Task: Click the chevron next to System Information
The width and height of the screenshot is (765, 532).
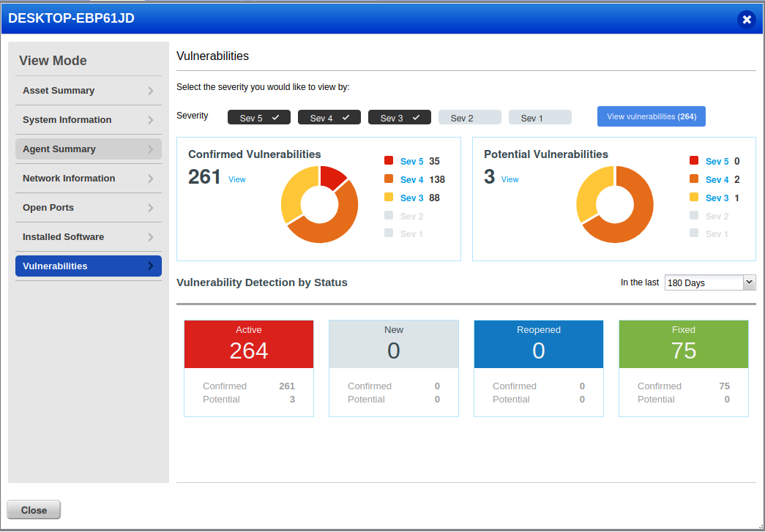Action: coord(151,120)
